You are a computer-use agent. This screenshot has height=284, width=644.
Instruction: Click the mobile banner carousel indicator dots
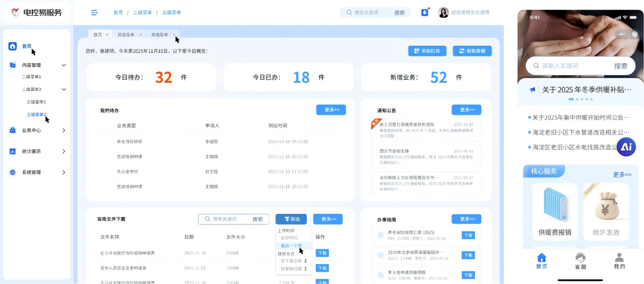pyautogui.click(x=581, y=99)
